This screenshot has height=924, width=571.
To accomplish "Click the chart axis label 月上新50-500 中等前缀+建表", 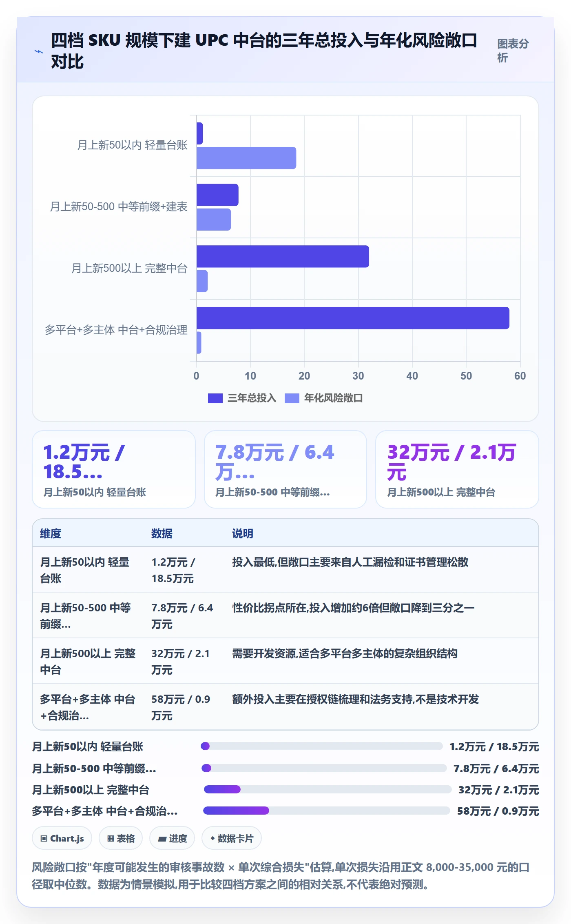I will tap(118, 207).
